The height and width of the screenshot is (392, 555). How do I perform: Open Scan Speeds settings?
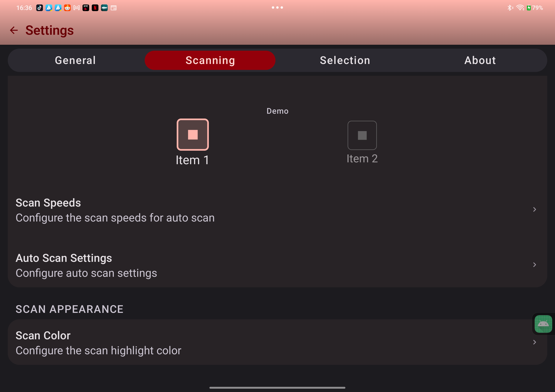click(x=277, y=210)
